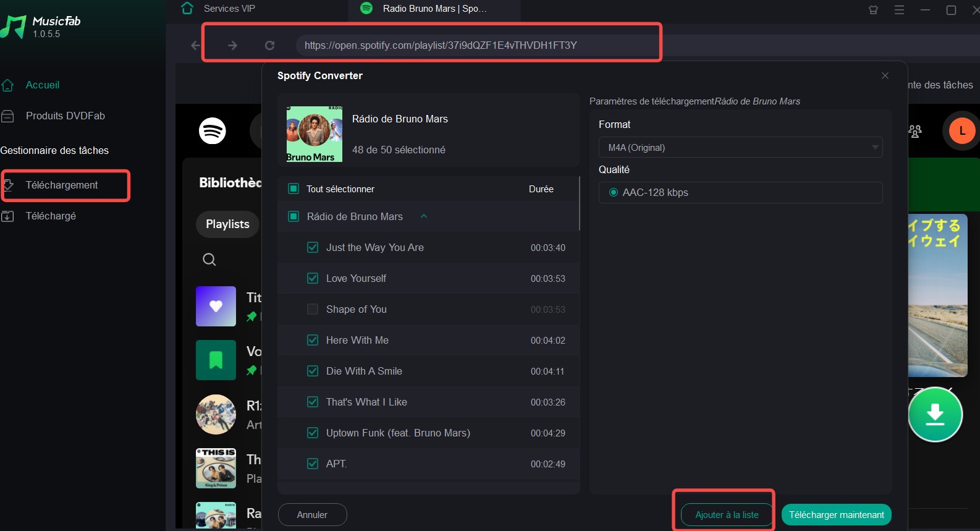Go forward with the browser forward arrow
Screen dimensions: 980x531
coord(232,45)
